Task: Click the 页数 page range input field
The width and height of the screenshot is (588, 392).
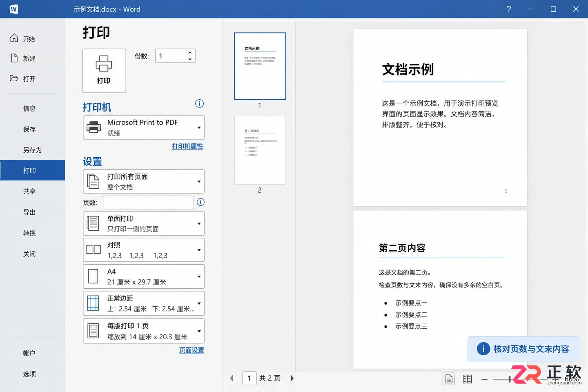Action: [148, 203]
